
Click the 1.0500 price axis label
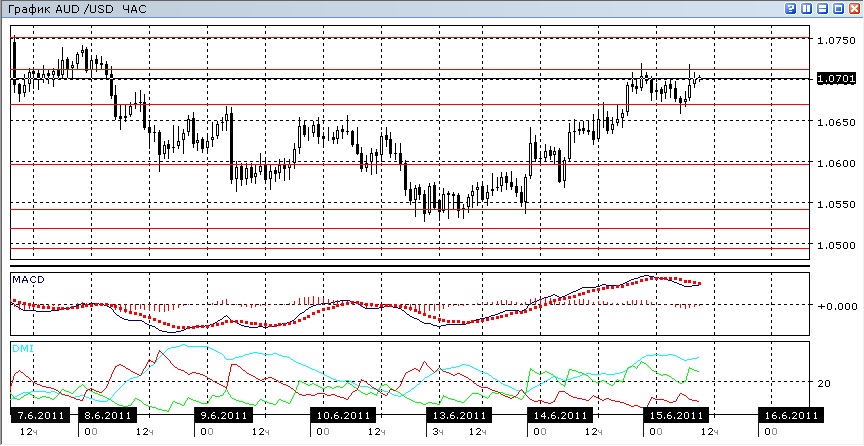835,245
